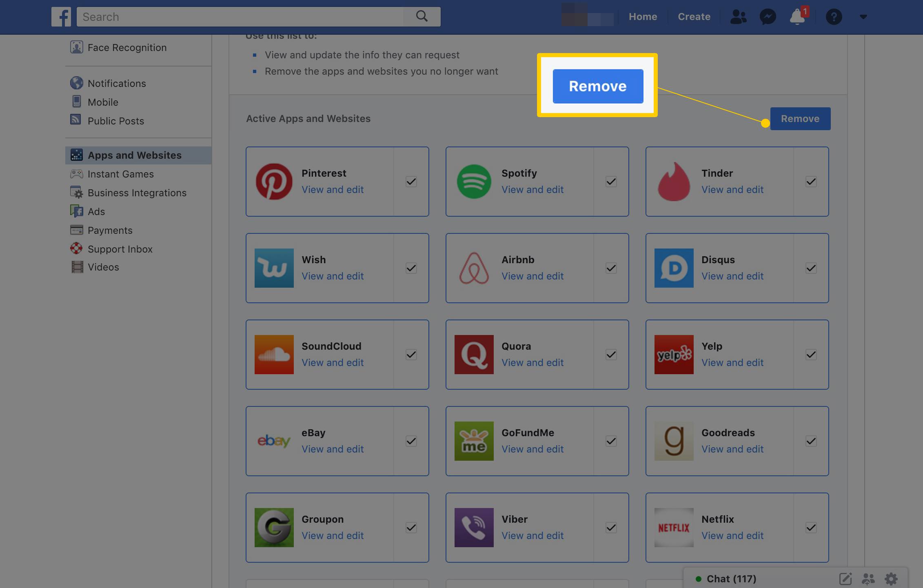The height and width of the screenshot is (588, 923).
Task: Click the Viber app logo
Action: [x=474, y=528]
